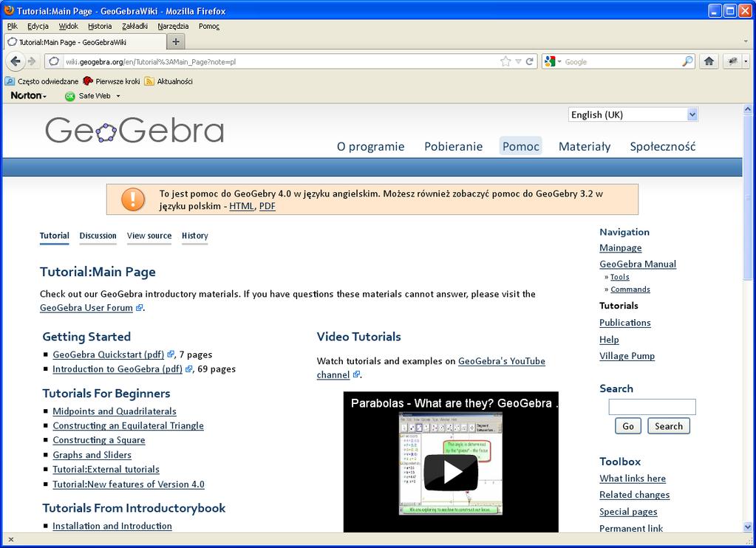Click the Search button in the sidebar

click(x=668, y=426)
